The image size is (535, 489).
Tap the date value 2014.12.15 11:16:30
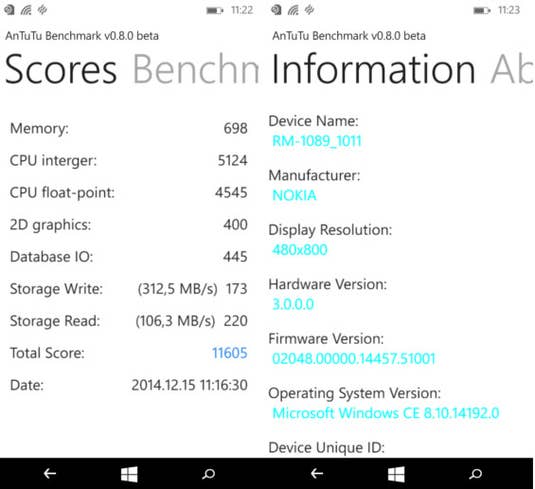click(190, 385)
